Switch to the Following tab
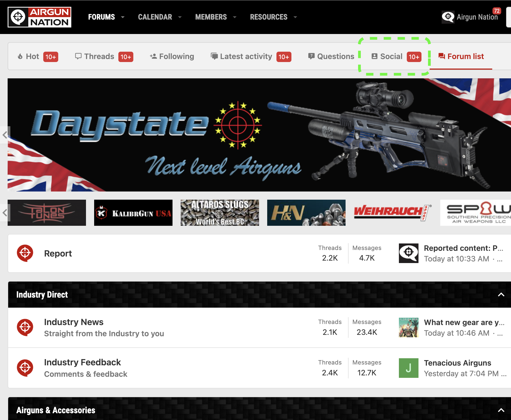511x420 pixels. click(172, 57)
